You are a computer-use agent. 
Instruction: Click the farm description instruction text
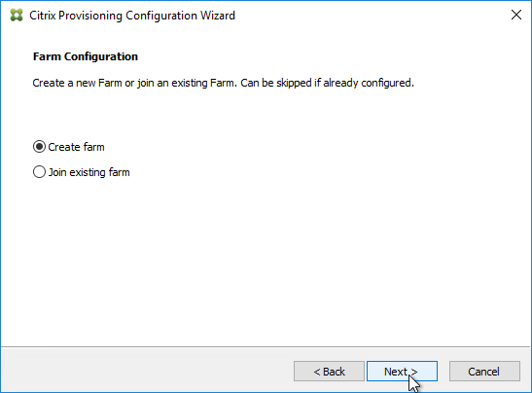coord(224,83)
